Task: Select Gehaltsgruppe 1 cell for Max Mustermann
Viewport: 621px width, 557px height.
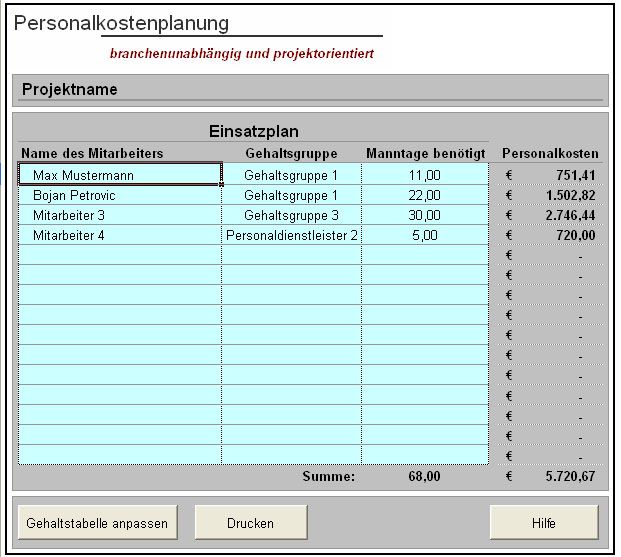Action: 291,175
